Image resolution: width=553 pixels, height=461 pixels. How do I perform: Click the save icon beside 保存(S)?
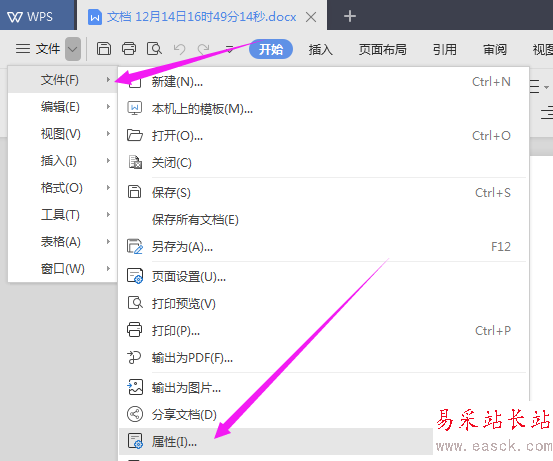pos(134,192)
